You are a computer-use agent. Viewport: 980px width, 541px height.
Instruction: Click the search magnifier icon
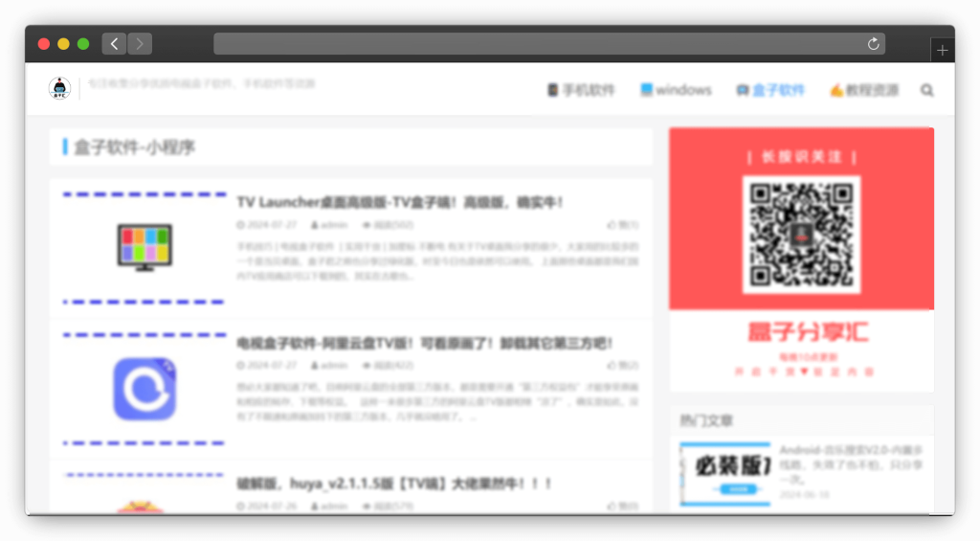coord(926,91)
